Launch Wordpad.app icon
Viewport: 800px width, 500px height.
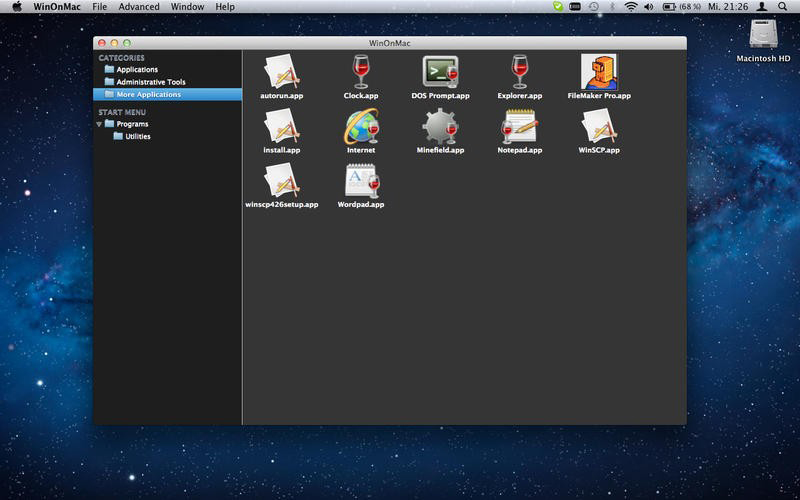pos(361,180)
